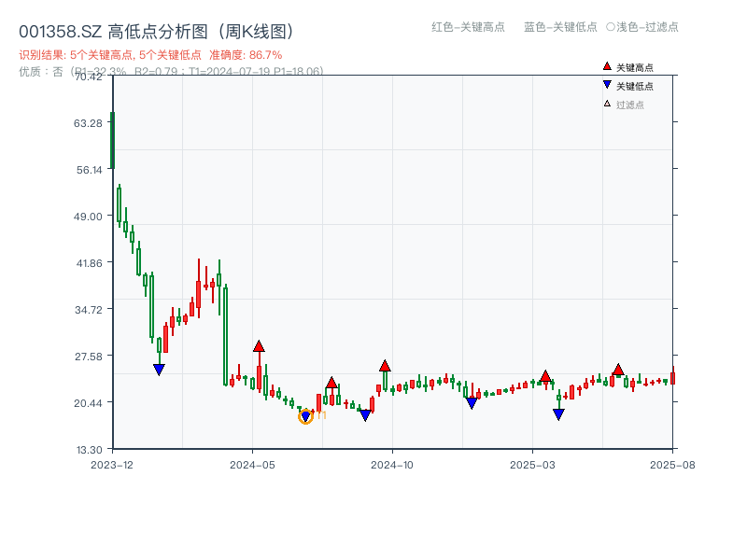Click the y-axis value 49.00

88,217
